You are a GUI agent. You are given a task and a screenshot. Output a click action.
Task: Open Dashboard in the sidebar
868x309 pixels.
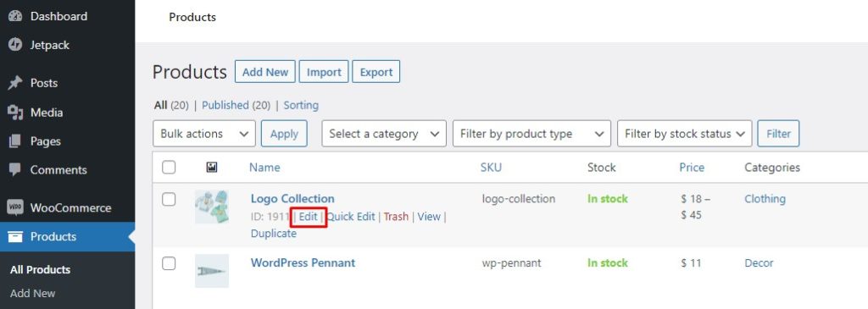click(x=58, y=17)
